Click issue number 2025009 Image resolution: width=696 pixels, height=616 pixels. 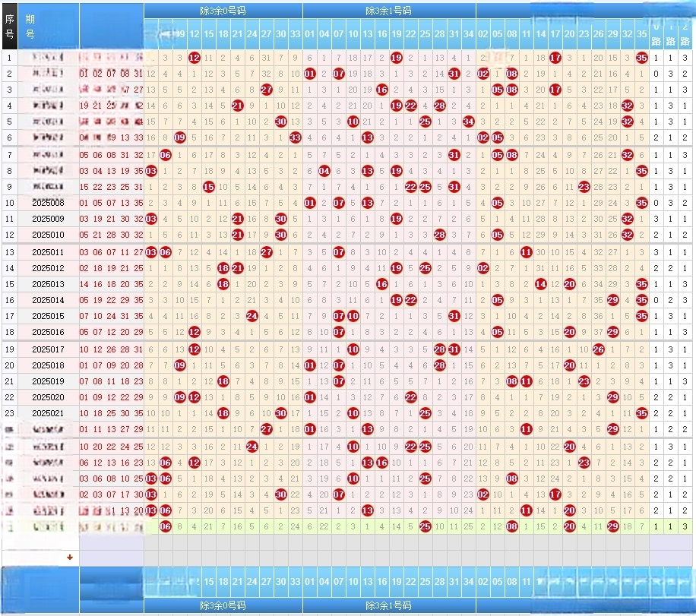pyautogui.click(x=48, y=219)
